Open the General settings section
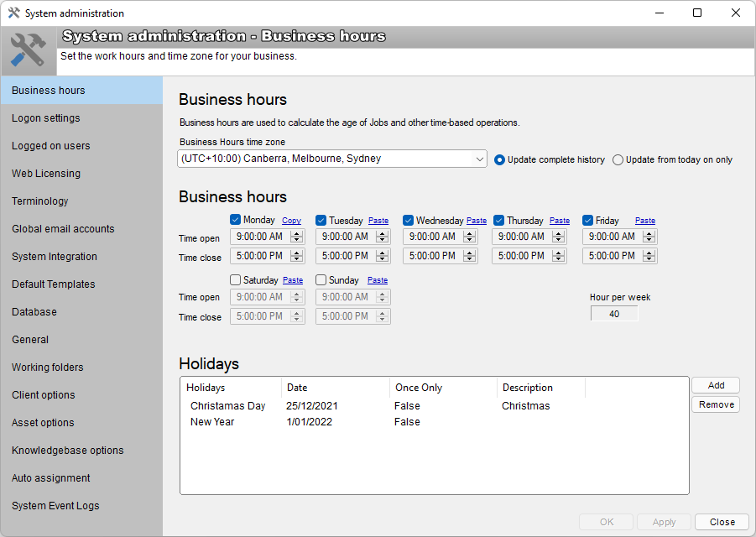756x537 pixels. [x=81, y=340]
